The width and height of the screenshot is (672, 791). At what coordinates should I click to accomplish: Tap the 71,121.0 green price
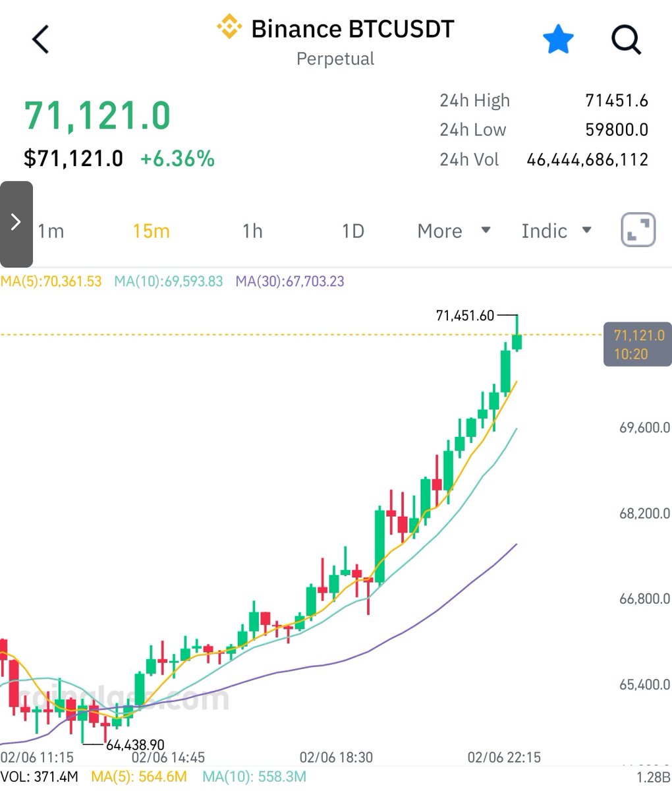pos(98,116)
